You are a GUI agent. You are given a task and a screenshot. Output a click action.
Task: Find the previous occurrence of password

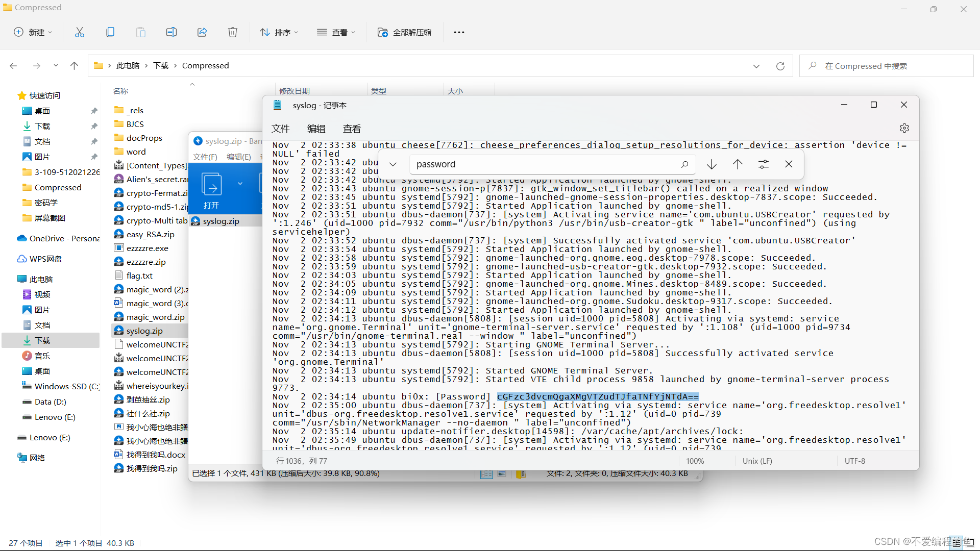tap(738, 164)
